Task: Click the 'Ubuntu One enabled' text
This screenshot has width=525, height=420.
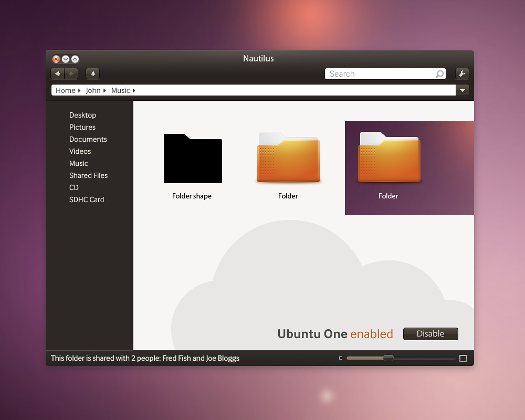Action: tap(335, 334)
